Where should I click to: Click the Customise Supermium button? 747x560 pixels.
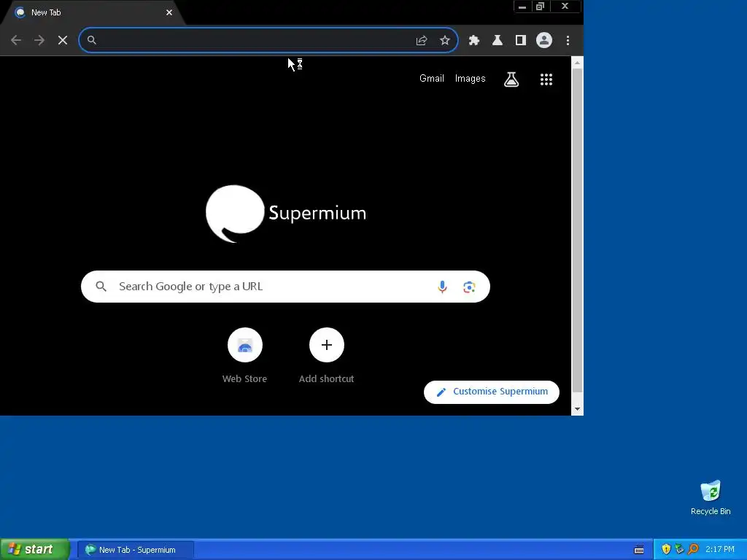coord(491,392)
